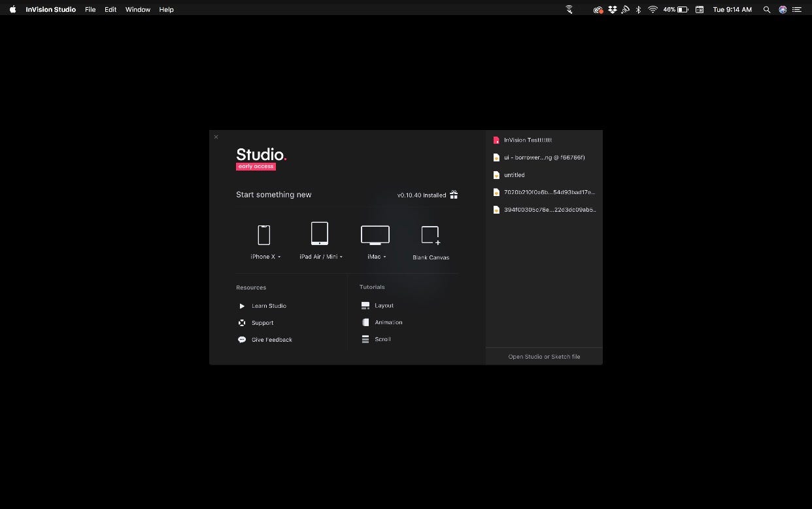Click the Dropbox menu bar icon
Screen dimensions: 812x509
[x=613, y=10]
